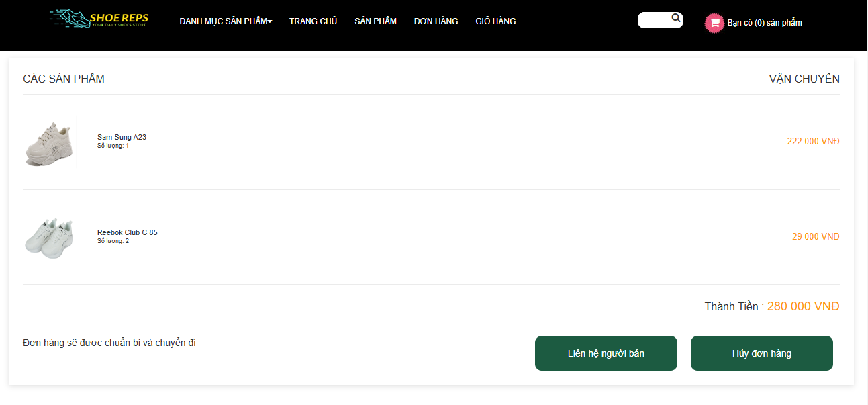
Task: Open the GIỎ HÀNG menu item
Action: click(x=495, y=21)
